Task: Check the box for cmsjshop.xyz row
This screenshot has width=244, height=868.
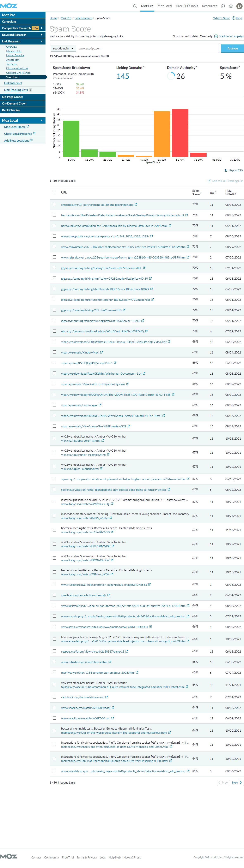Action: pos(54,204)
